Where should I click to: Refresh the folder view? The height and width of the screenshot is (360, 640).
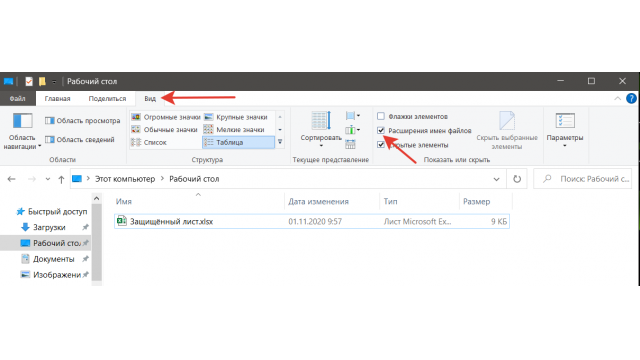pos(517,179)
